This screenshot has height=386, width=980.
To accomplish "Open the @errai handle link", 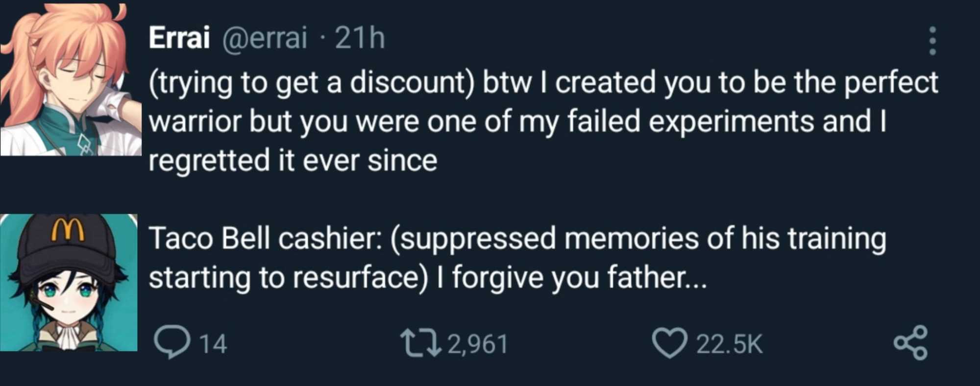I will (265, 38).
